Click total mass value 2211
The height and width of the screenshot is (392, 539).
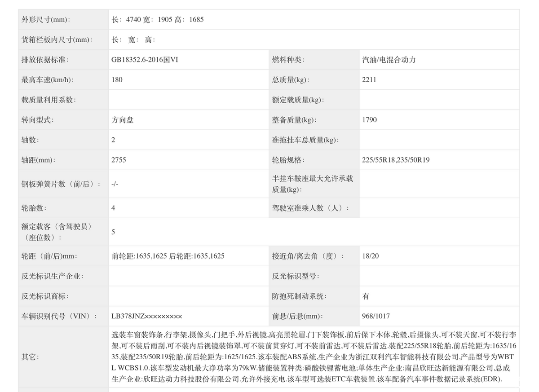pyautogui.click(x=369, y=79)
